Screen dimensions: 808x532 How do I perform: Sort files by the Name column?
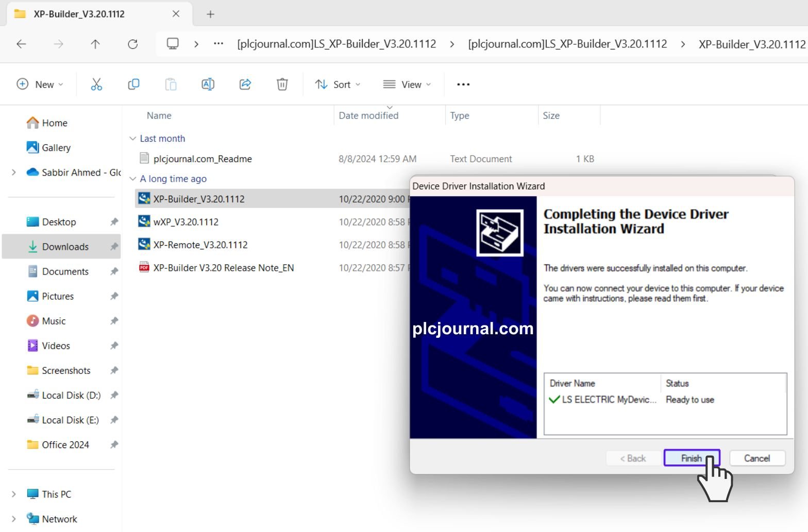159,115
